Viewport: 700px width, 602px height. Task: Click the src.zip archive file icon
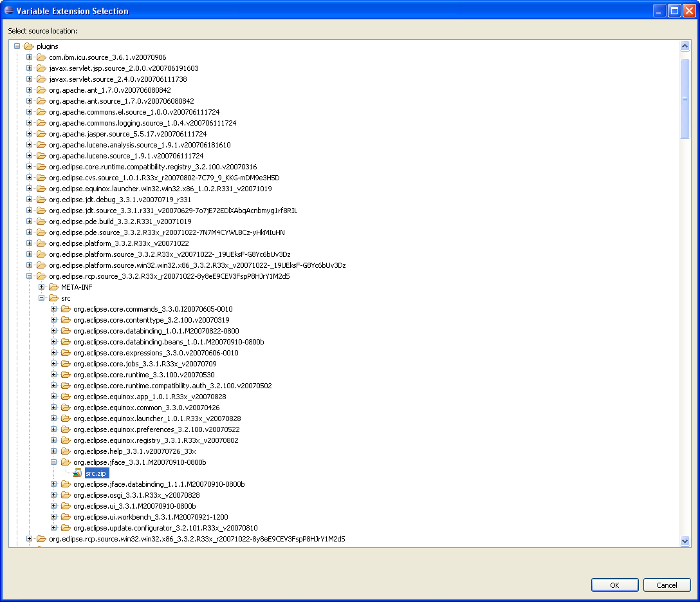pos(78,473)
